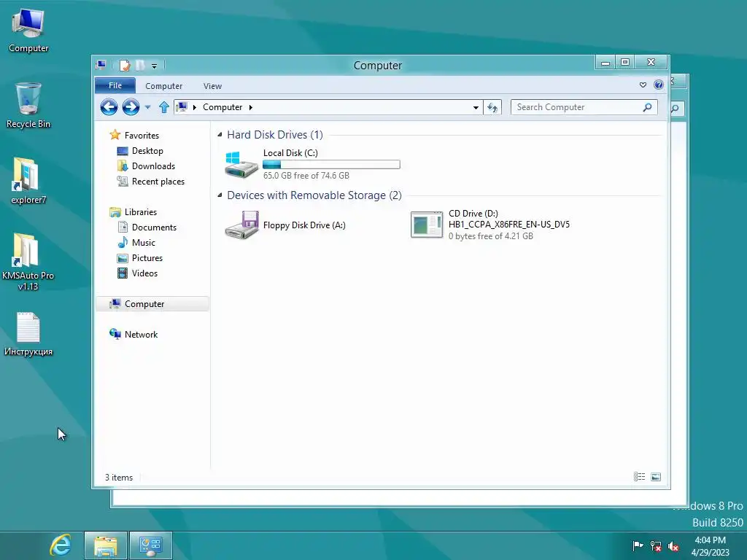The width and height of the screenshot is (747, 560).
Task: Click the Local Disk (C:) capacity bar
Action: 331,165
